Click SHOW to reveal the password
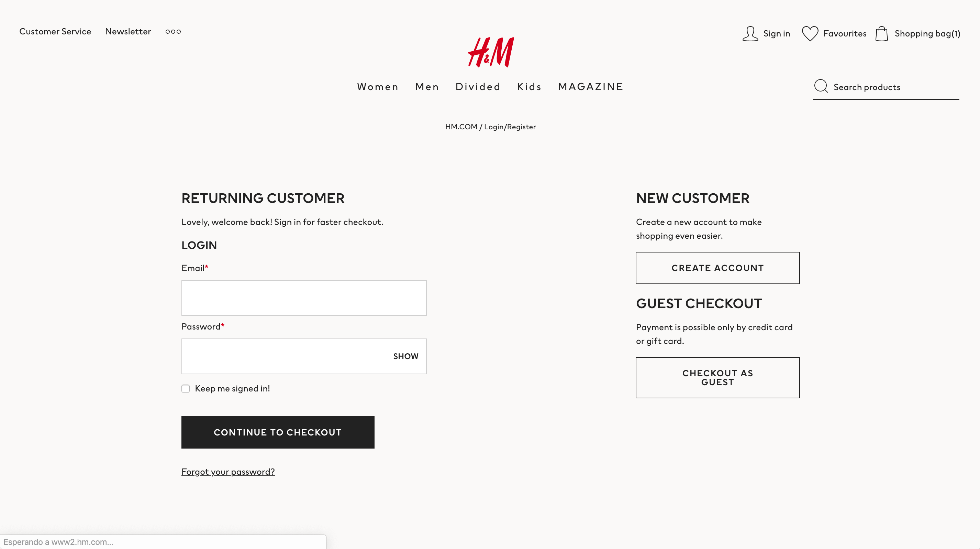The image size is (980, 549). point(405,356)
